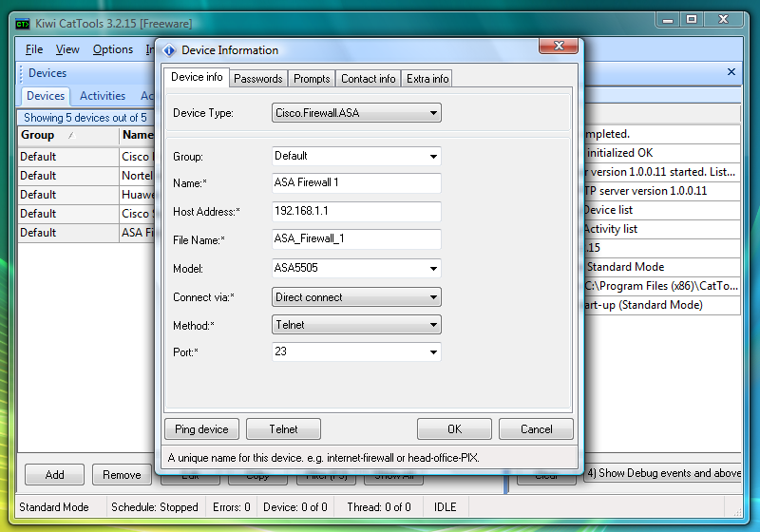This screenshot has height=532, width=760.
Task: Click the 'Standard Mode' log entry
Action: 662,267
